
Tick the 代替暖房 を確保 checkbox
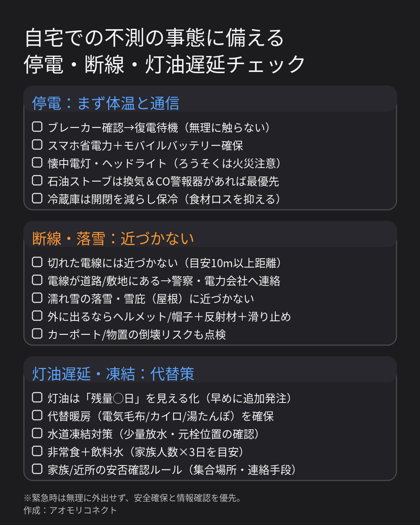(37, 415)
